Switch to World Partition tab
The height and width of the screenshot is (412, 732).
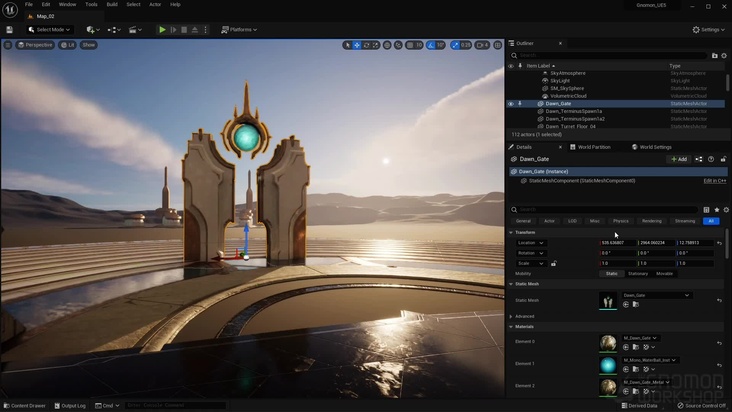[x=590, y=147]
